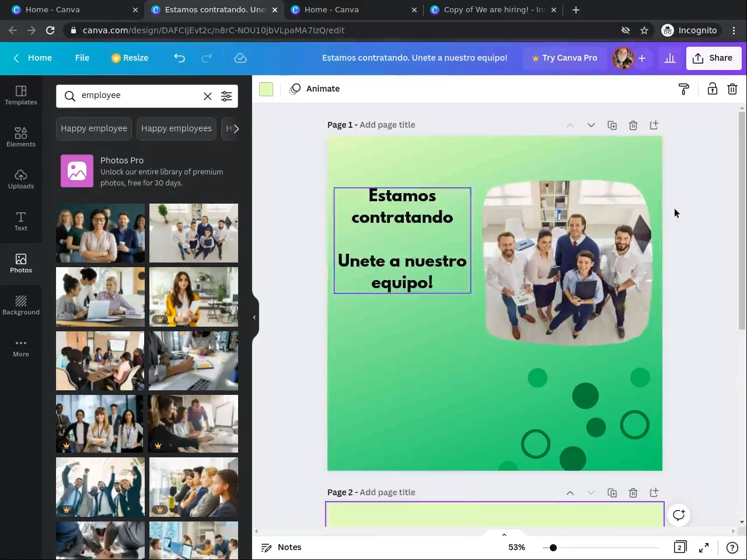The height and width of the screenshot is (560, 747).
Task: Open the Resize option
Action: [130, 58]
